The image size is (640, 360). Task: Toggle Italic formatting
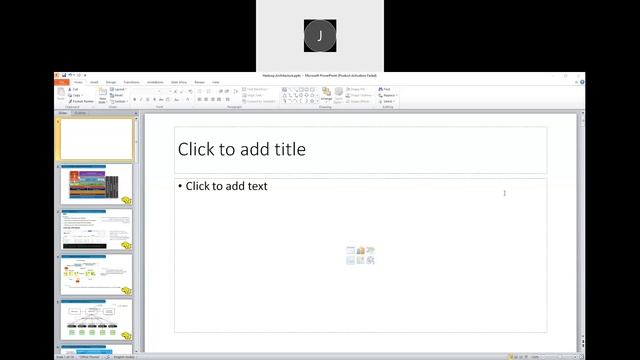141,100
